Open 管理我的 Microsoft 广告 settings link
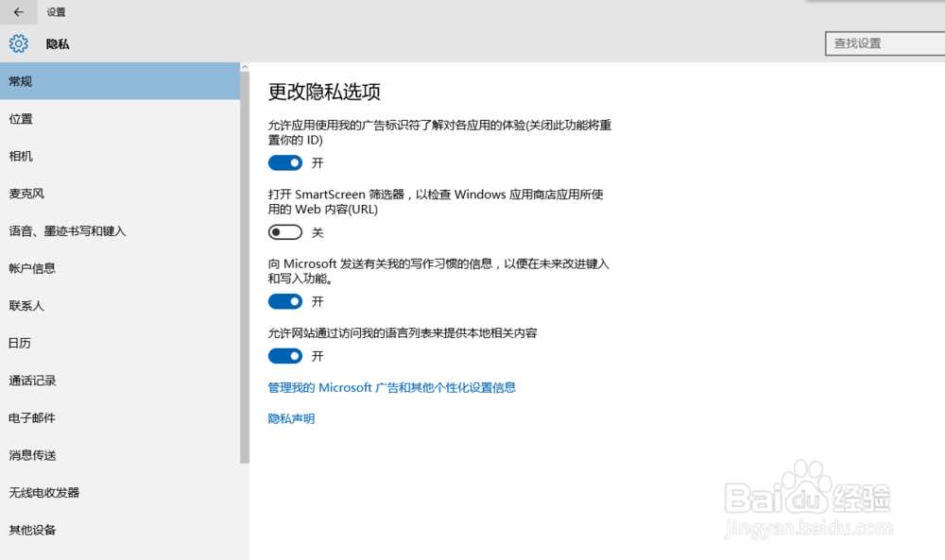Image resolution: width=945 pixels, height=560 pixels. pos(392,387)
